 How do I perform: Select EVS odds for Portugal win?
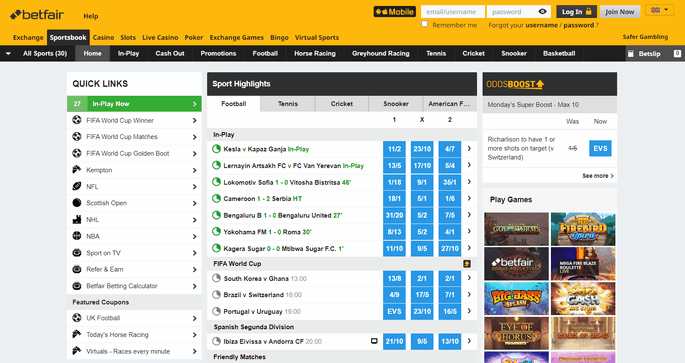coord(394,311)
